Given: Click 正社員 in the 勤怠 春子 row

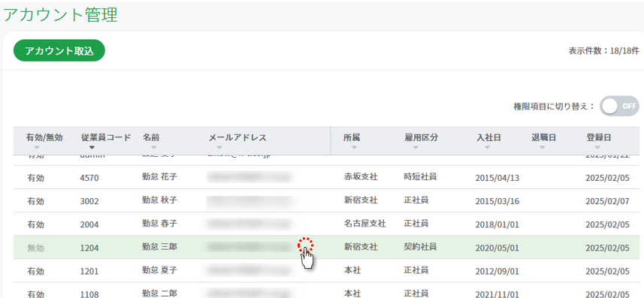Looking at the screenshot, I should (x=416, y=224).
